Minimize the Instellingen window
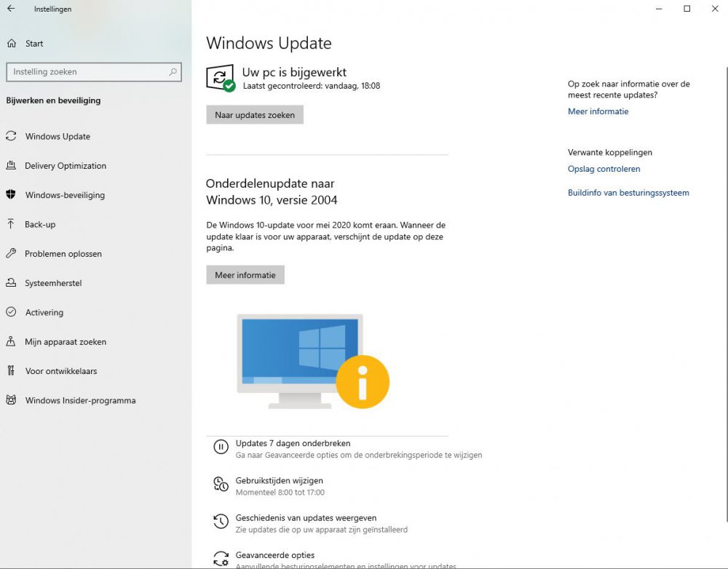This screenshot has width=728, height=569. 659,8
